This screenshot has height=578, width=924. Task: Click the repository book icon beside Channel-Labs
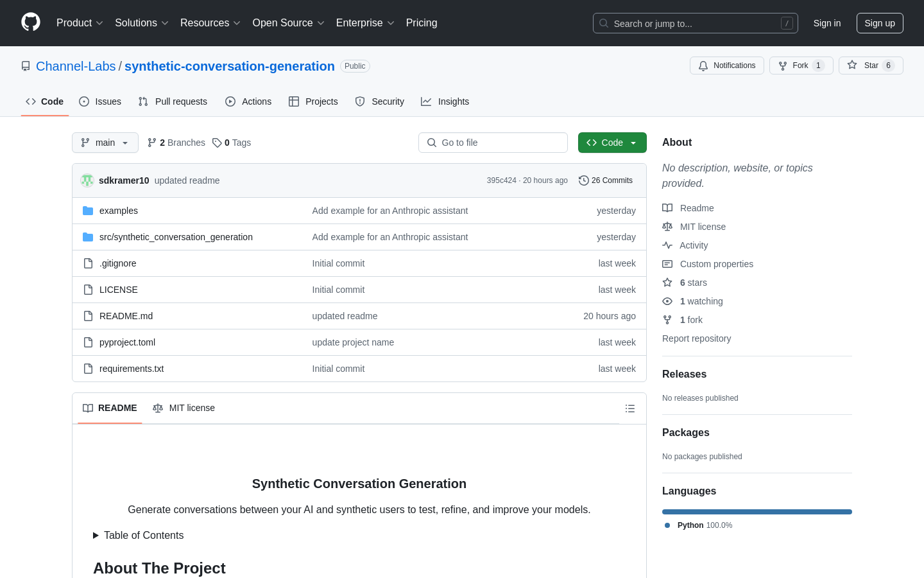tap(26, 66)
